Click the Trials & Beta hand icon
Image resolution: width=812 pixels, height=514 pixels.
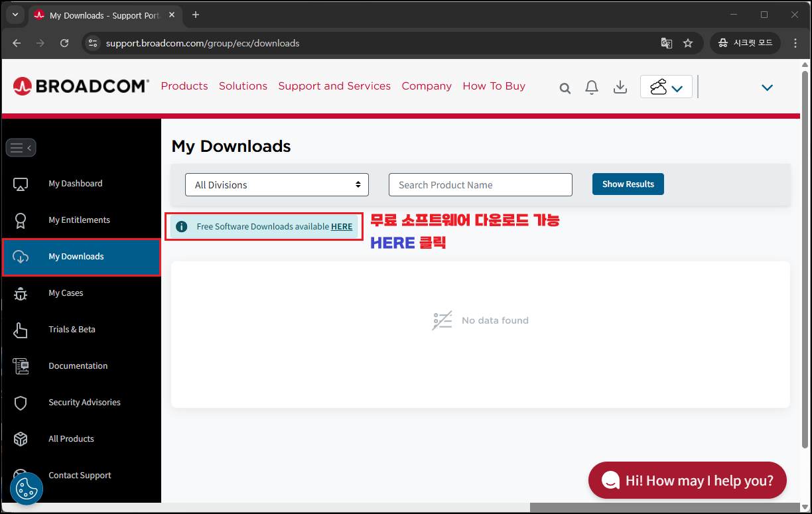click(21, 330)
